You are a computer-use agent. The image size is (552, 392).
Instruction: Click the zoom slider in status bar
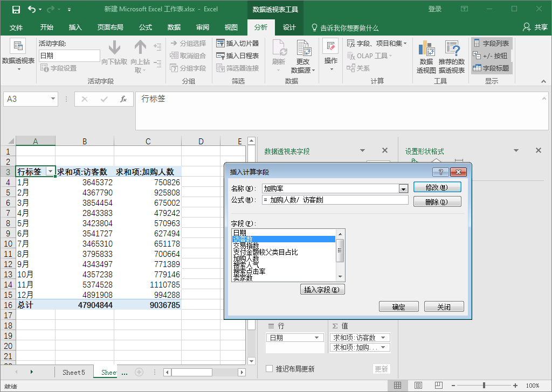point(484,386)
